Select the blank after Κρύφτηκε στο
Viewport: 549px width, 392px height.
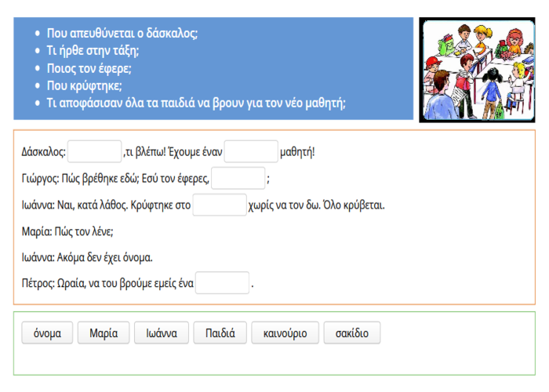[220, 205]
